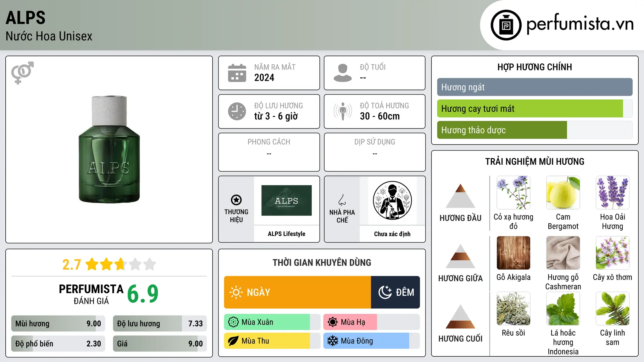
Task: Click the Hương ngát accord bar
Action: (x=535, y=87)
